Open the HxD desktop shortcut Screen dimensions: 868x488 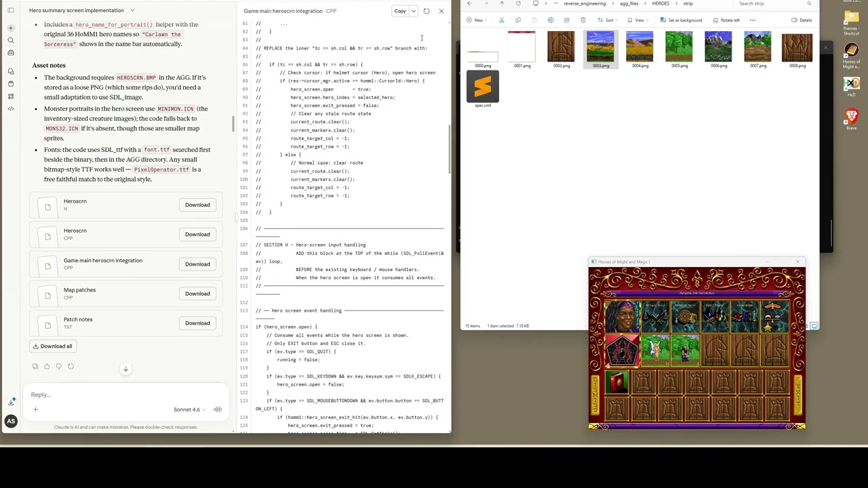pos(851,87)
